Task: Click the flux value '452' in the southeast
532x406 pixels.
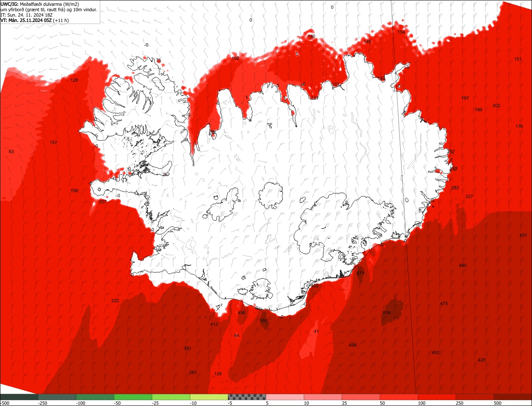Action: [x=436, y=352]
